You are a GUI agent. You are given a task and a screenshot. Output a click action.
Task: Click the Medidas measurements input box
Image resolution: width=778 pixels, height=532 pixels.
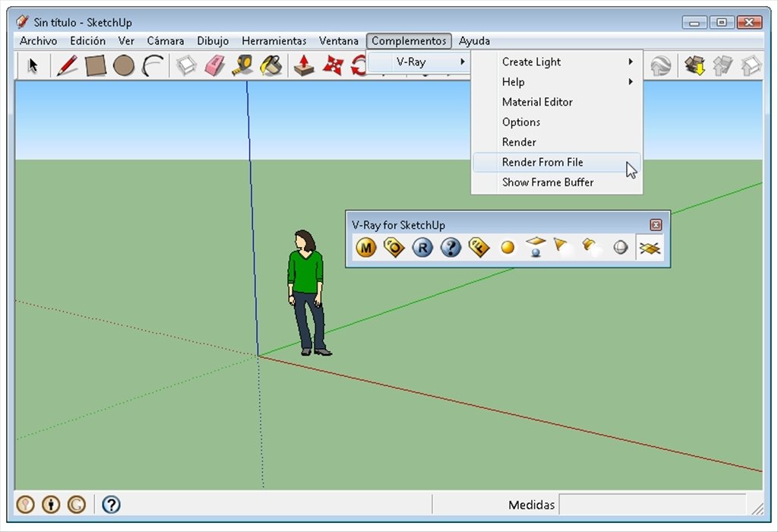coord(652,505)
